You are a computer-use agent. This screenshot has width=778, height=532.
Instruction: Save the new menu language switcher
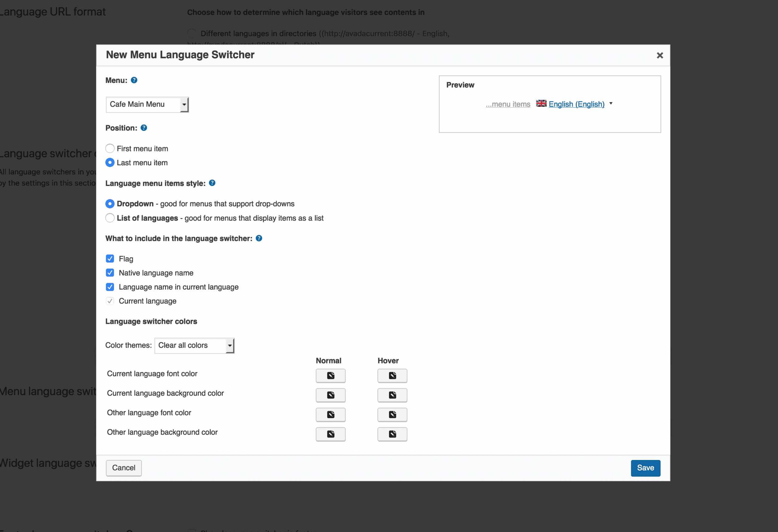point(645,468)
